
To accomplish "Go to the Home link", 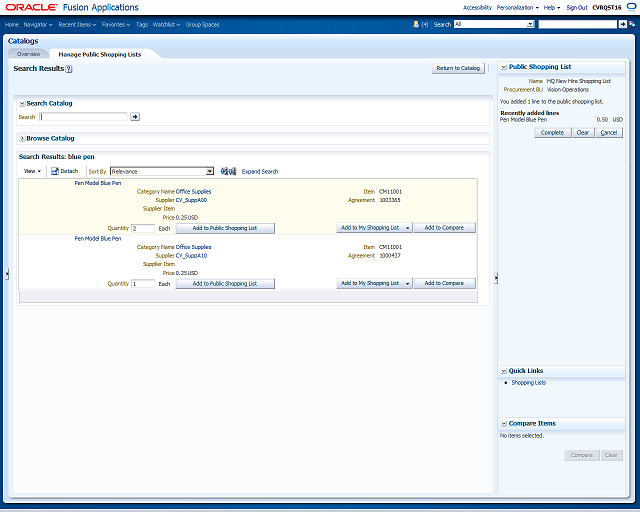I will (12, 24).
